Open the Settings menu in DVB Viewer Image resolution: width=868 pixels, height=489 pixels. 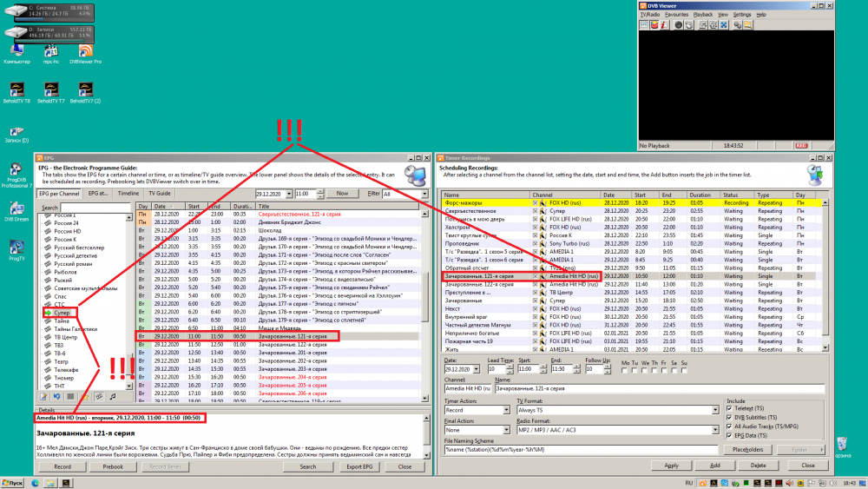click(x=741, y=15)
